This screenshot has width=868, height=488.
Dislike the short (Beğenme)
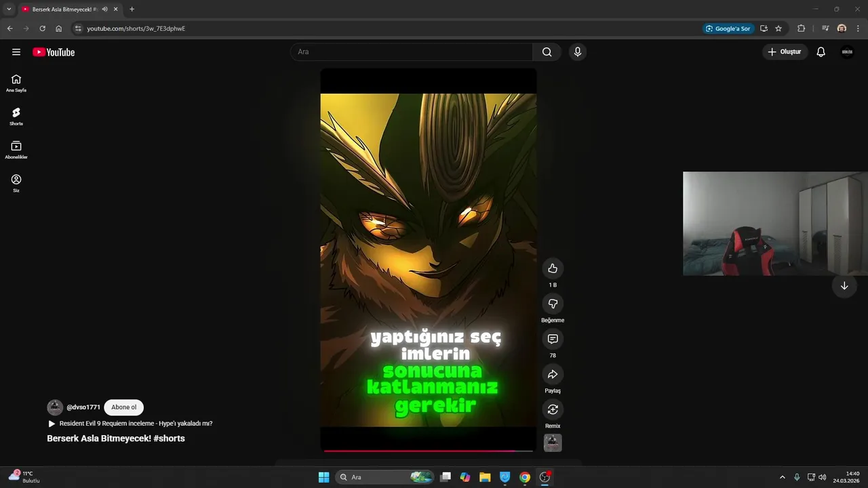(553, 304)
